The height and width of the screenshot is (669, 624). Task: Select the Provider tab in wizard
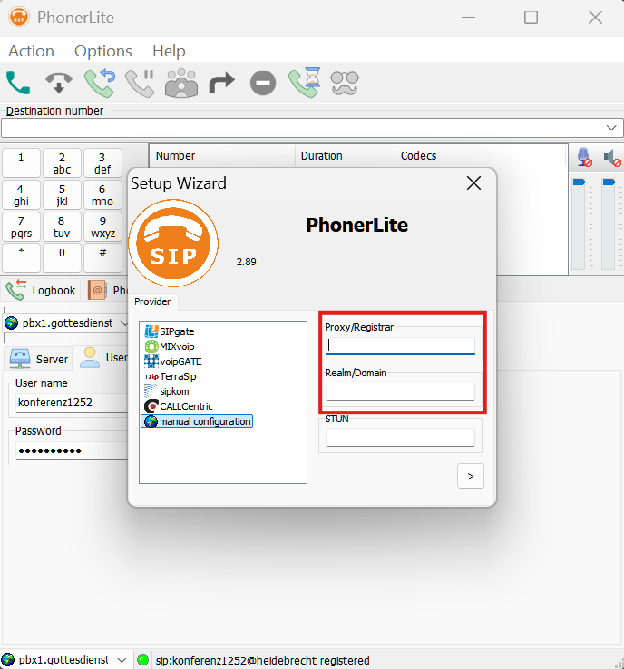[x=153, y=302]
